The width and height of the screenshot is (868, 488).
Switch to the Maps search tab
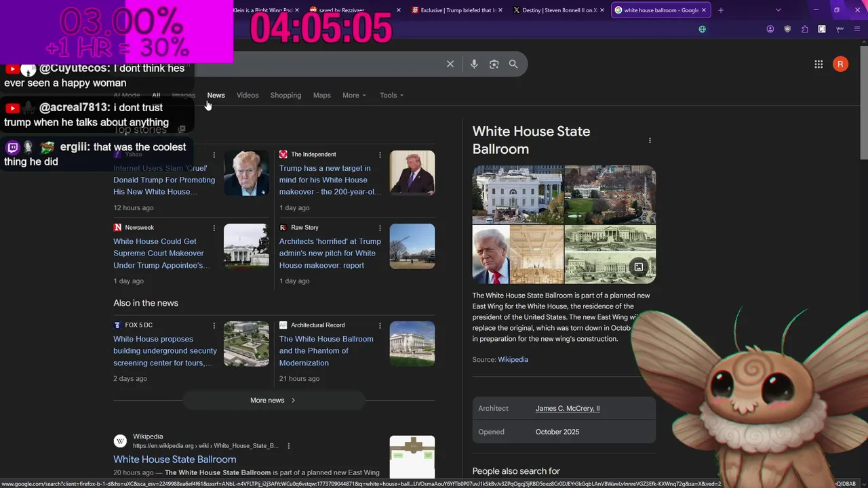point(322,96)
